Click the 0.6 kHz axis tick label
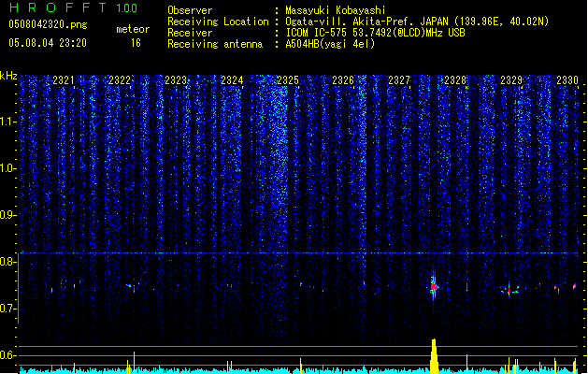The image size is (588, 374). pyautogui.click(x=8, y=355)
